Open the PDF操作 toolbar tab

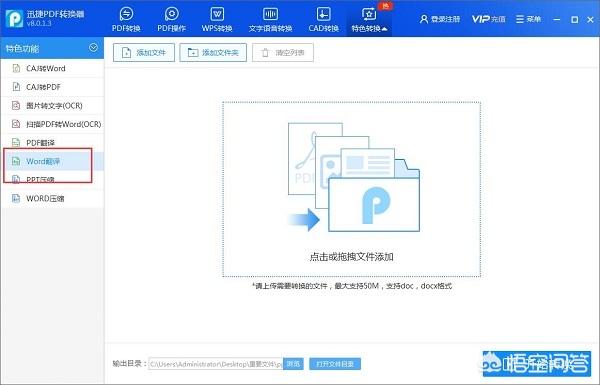click(171, 19)
